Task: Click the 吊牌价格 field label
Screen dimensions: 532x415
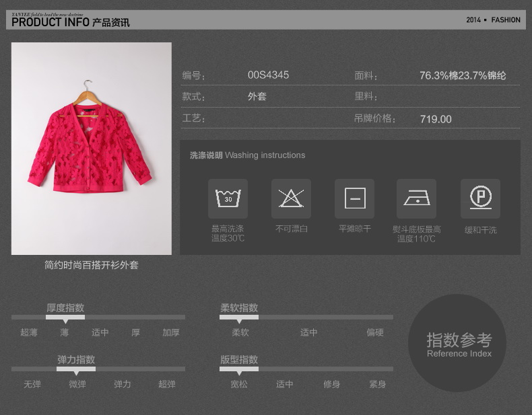Action: (374, 118)
